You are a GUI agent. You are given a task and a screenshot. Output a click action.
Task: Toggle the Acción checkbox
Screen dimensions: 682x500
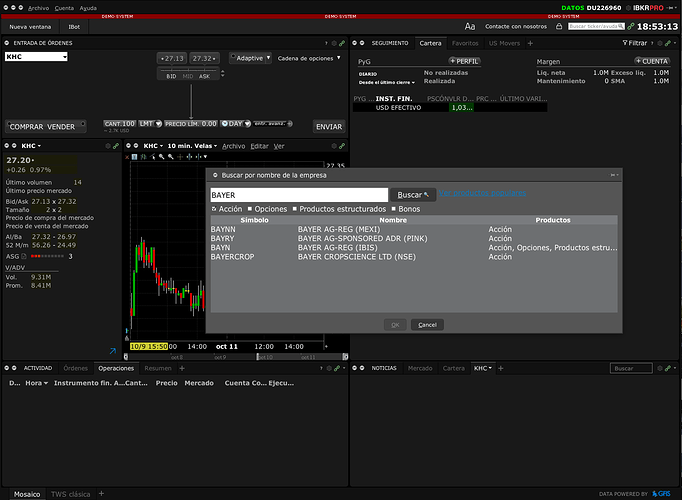214,209
